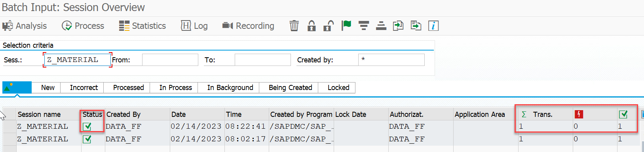The width and height of the screenshot is (644, 152).
Task: Unlock session using open padlock icon
Action: point(329,26)
